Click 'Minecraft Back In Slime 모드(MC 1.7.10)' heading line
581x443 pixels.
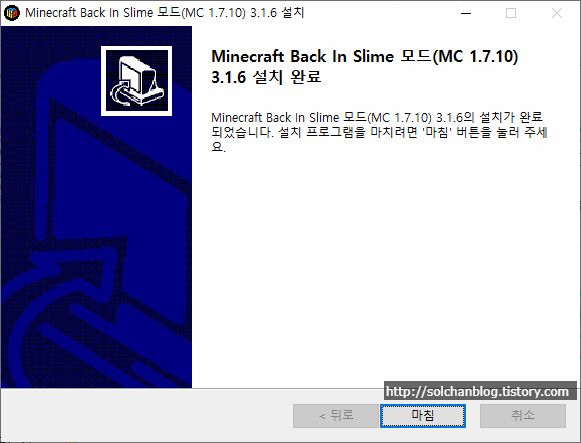pos(365,57)
